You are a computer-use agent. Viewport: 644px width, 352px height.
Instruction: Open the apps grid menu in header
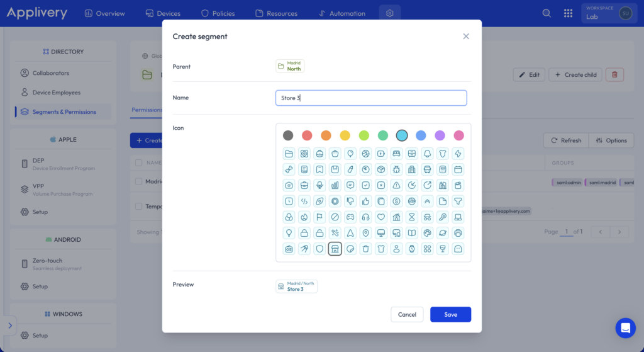[568, 13]
